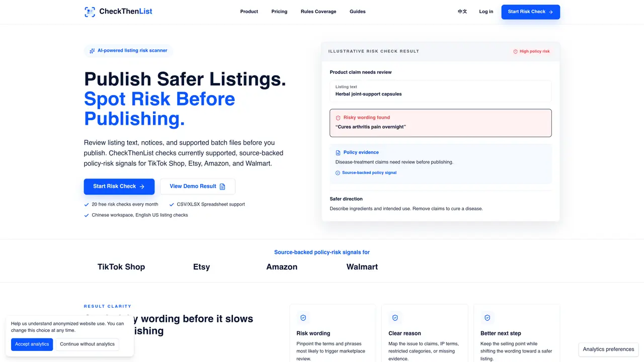Go to Rules Coverage in the navbar

pos(318,12)
